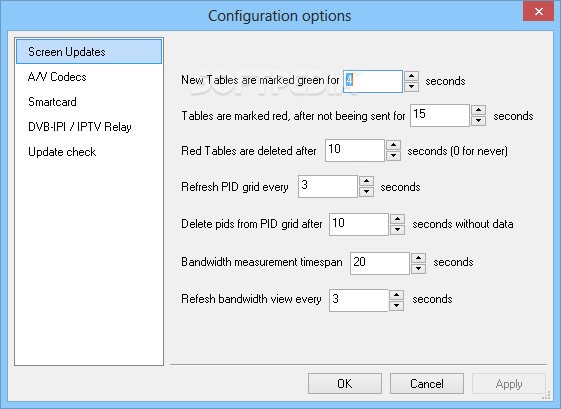The image size is (561, 409).
Task: Decrease the Red Tables deleted-after value
Action: tap(393, 156)
